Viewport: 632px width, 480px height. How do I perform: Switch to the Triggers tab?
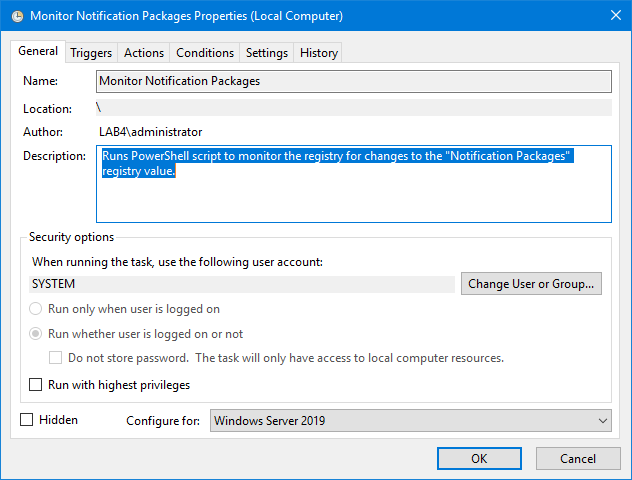[x=91, y=53]
